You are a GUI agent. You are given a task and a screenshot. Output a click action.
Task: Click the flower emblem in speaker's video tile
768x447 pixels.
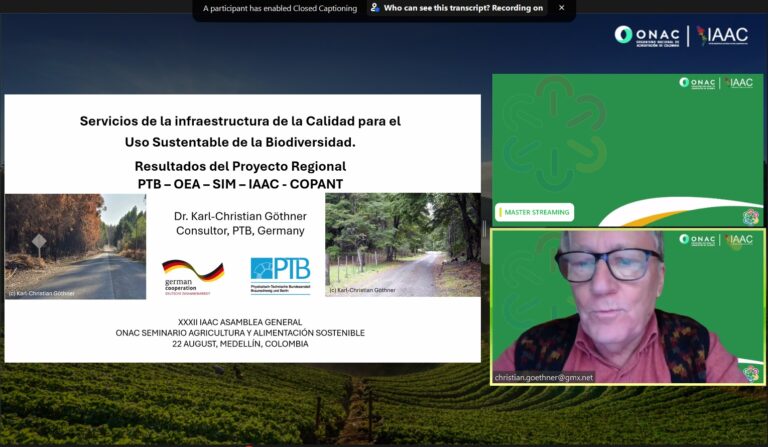point(750,373)
